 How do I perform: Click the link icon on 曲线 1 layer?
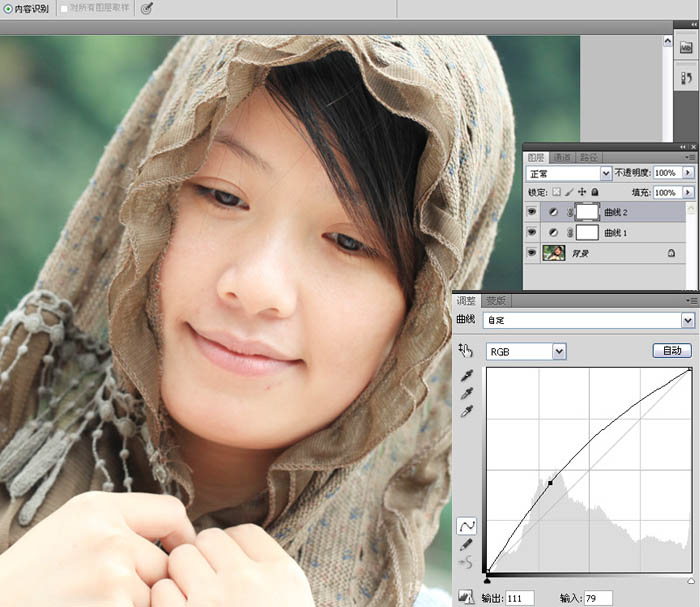point(570,233)
